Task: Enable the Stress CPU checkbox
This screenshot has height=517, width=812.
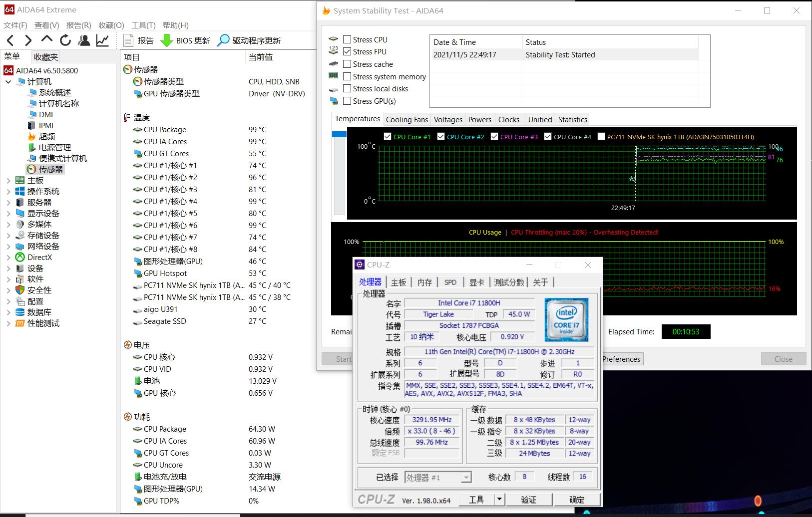Action: [347, 39]
